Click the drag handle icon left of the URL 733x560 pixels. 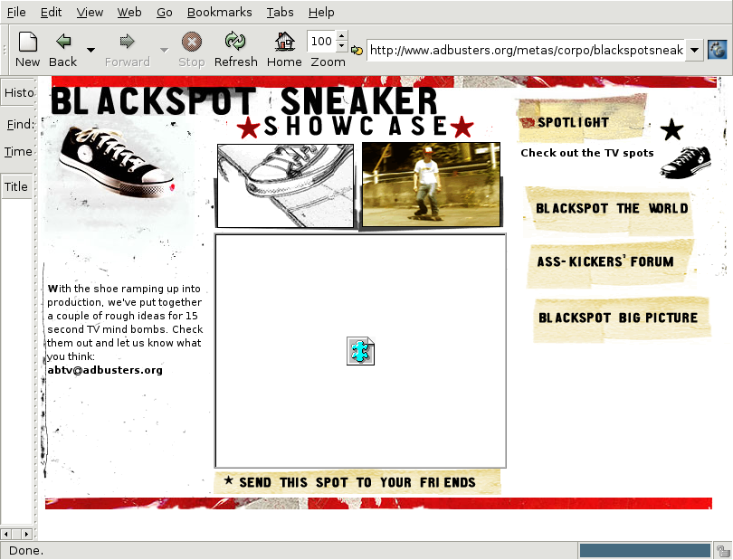(x=357, y=51)
